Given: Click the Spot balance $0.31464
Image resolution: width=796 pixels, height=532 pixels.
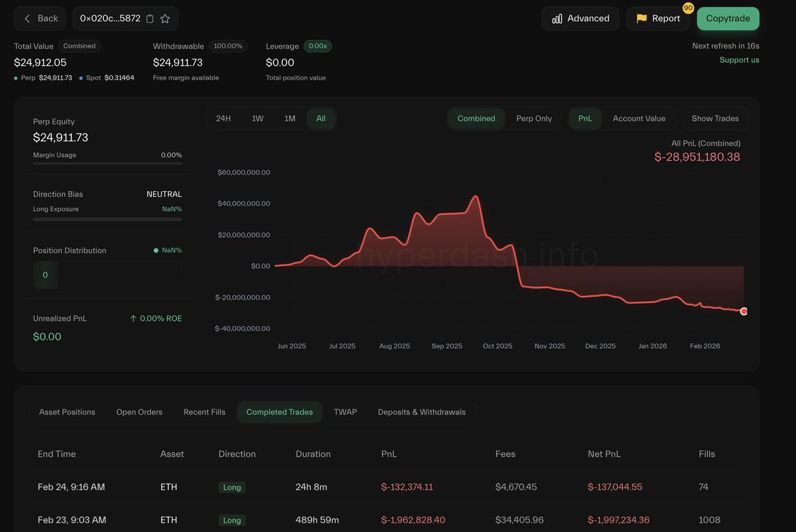Looking at the screenshot, I should pos(119,78).
